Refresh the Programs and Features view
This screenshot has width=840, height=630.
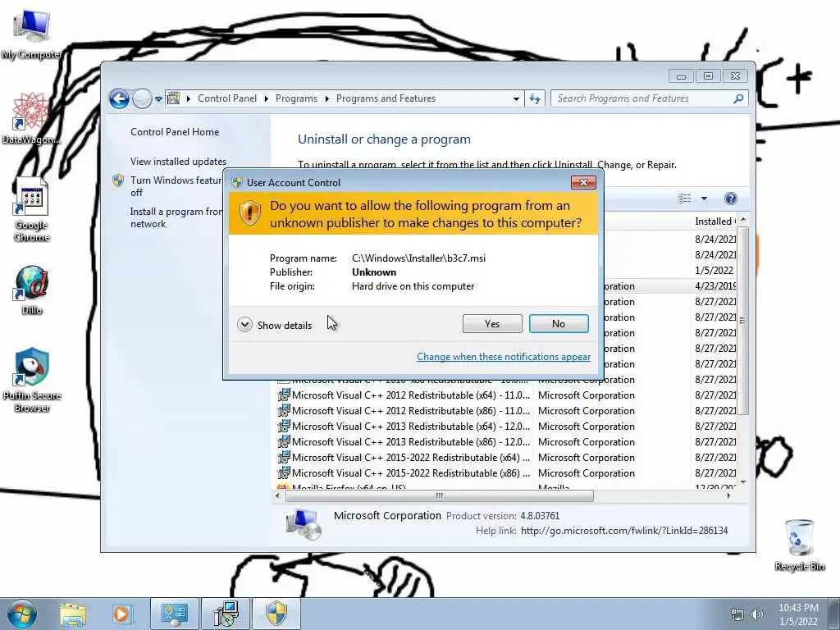tap(535, 99)
